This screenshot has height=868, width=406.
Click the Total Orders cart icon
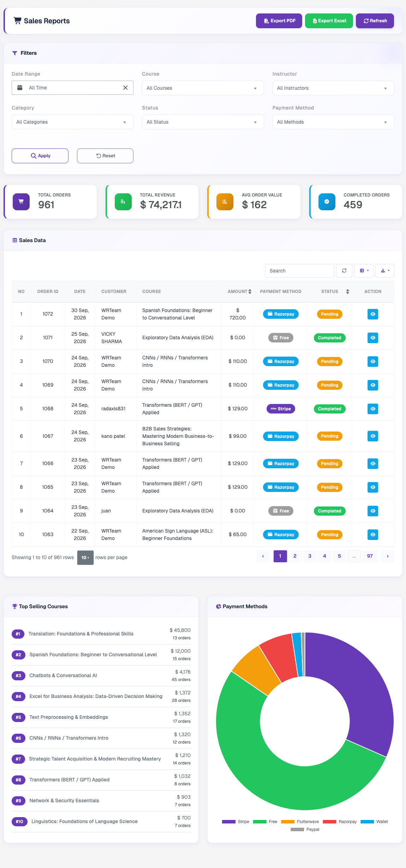coord(21,202)
